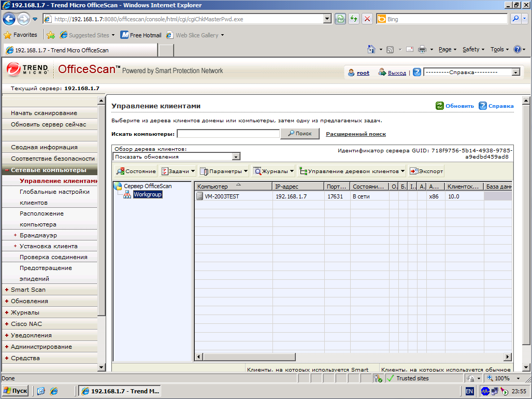Click the Сервер OfficeScan tree root icon

[118, 186]
